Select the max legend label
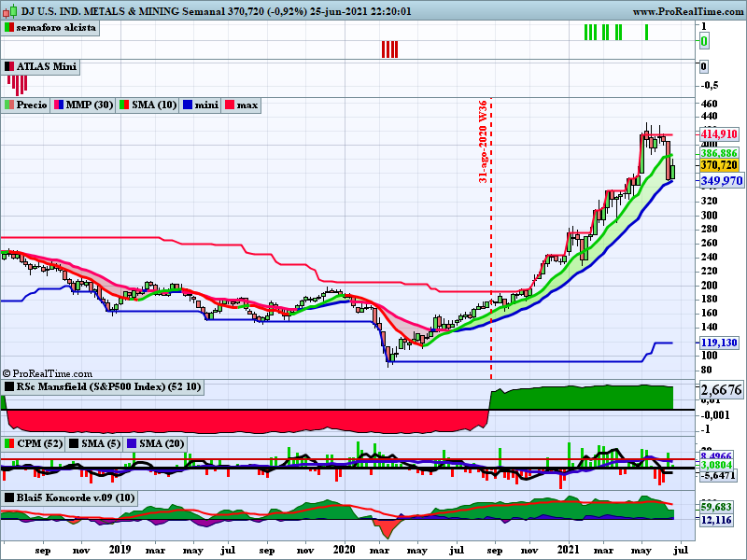Screen dimensions: 747x560 (247, 105)
